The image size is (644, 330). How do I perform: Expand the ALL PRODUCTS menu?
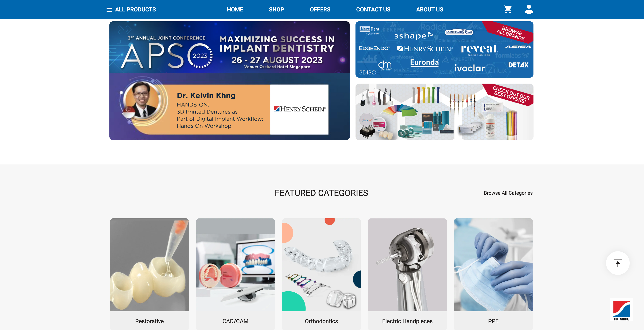135,9
